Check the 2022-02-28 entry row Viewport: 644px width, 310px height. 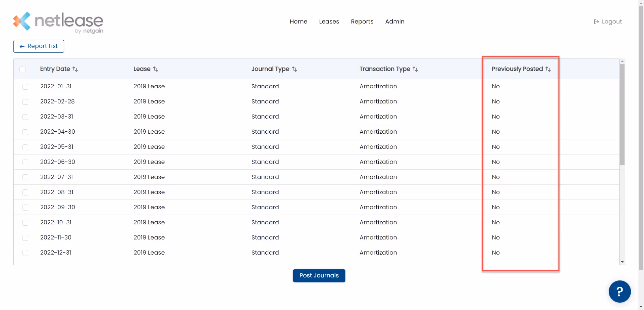coord(25,102)
